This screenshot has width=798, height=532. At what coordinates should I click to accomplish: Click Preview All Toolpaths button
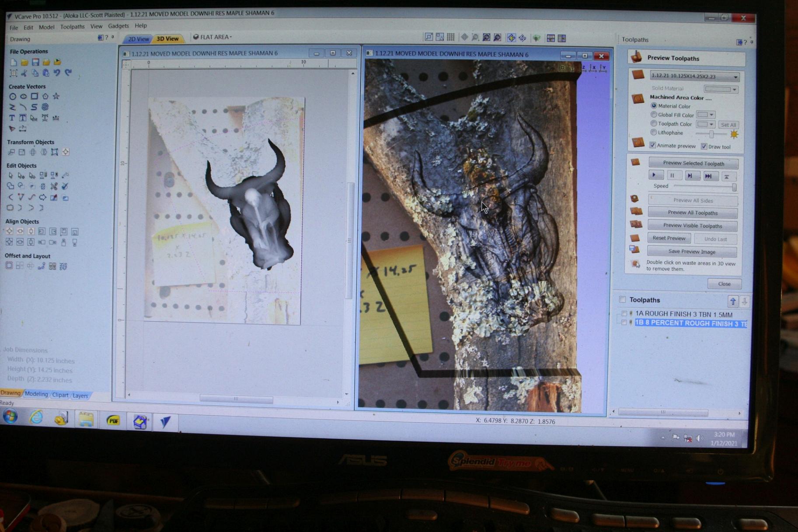click(693, 213)
